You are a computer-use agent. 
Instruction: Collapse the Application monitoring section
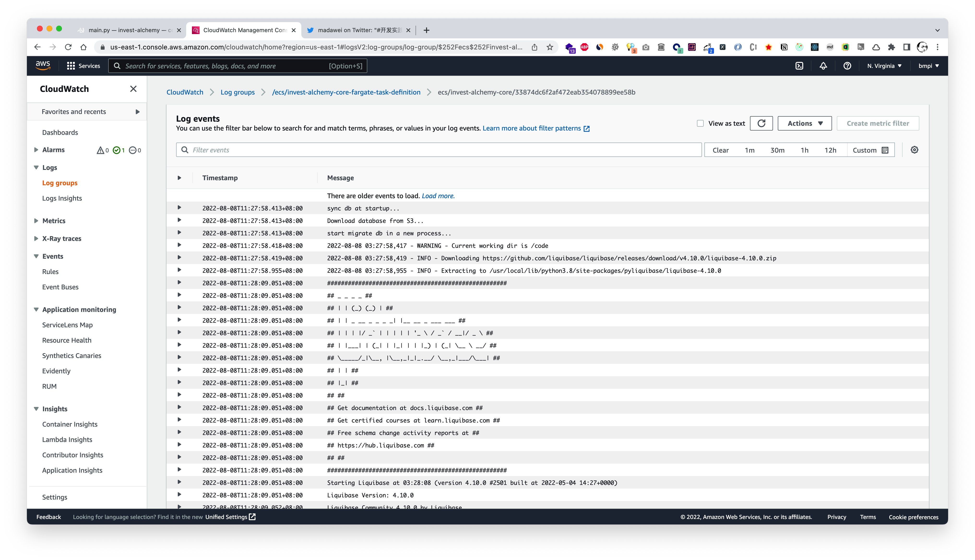pyautogui.click(x=36, y=310)
